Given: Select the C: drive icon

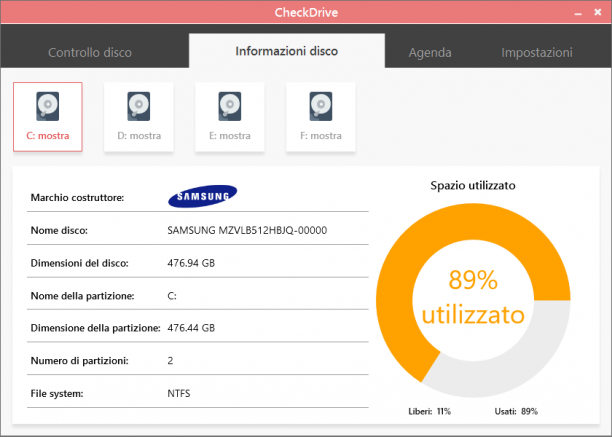Looking at the screenshot, I should coord(48,106).
